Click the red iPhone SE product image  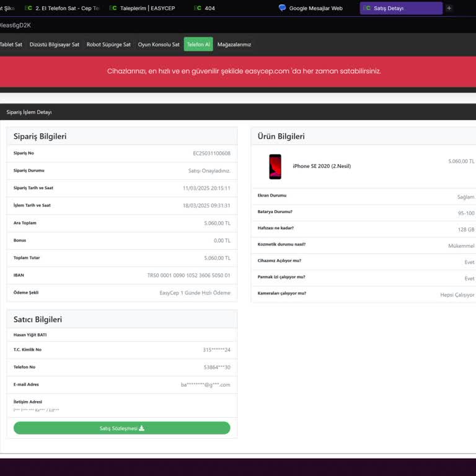[275, 166]
